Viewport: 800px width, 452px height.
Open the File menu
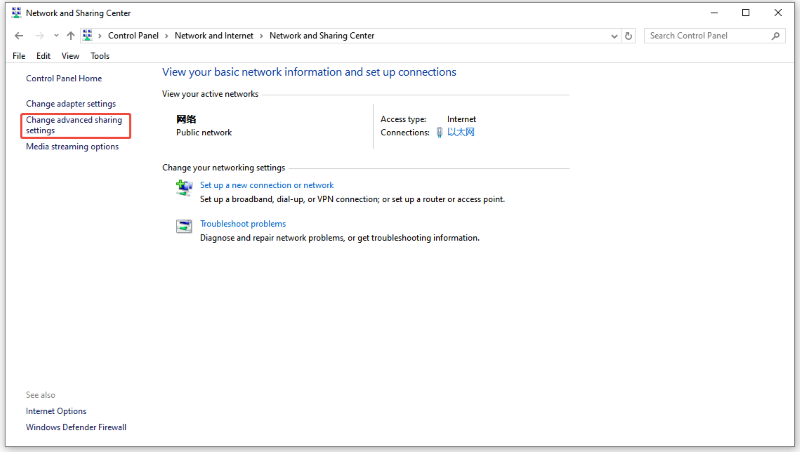19,56
